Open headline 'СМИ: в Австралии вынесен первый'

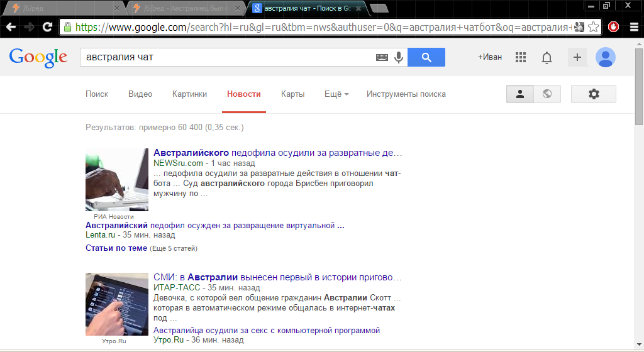(277, 277)
